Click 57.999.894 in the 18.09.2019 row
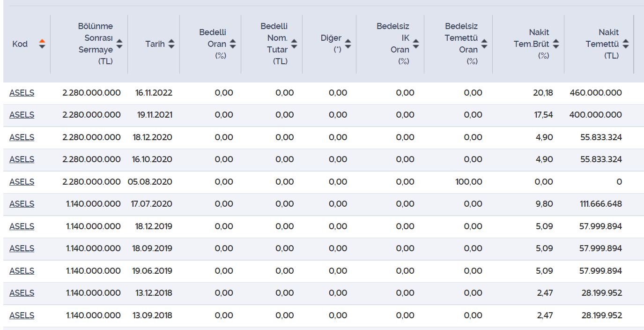Viewport: 644px width, 330px height. point(601,248)
